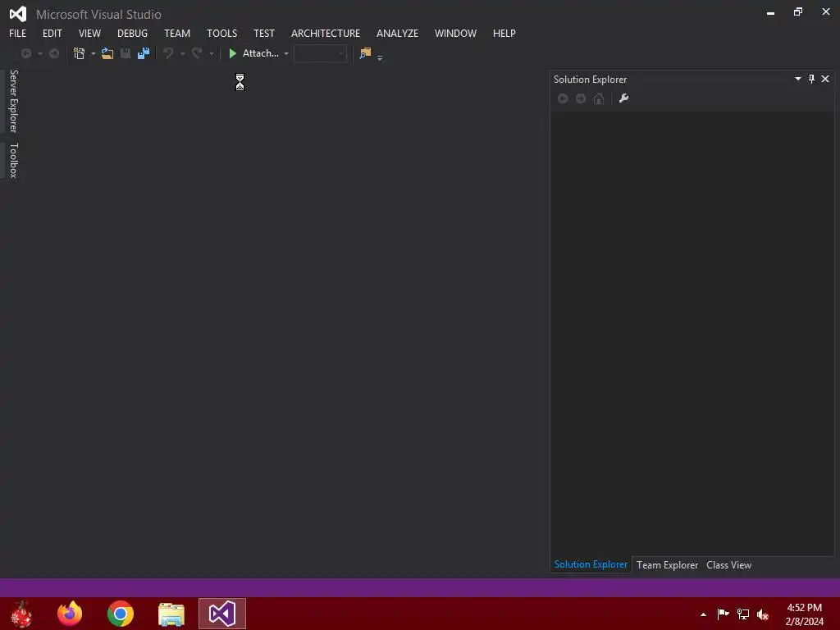Open the empty solution configurations combo box
840x630 pixels.
321,53
